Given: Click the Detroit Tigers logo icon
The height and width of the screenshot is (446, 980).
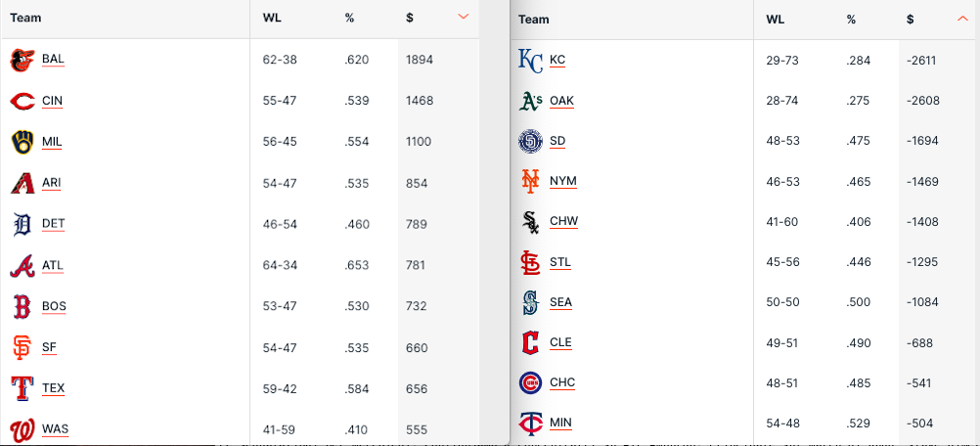Looking at the screenshot, I should [22, 225].
